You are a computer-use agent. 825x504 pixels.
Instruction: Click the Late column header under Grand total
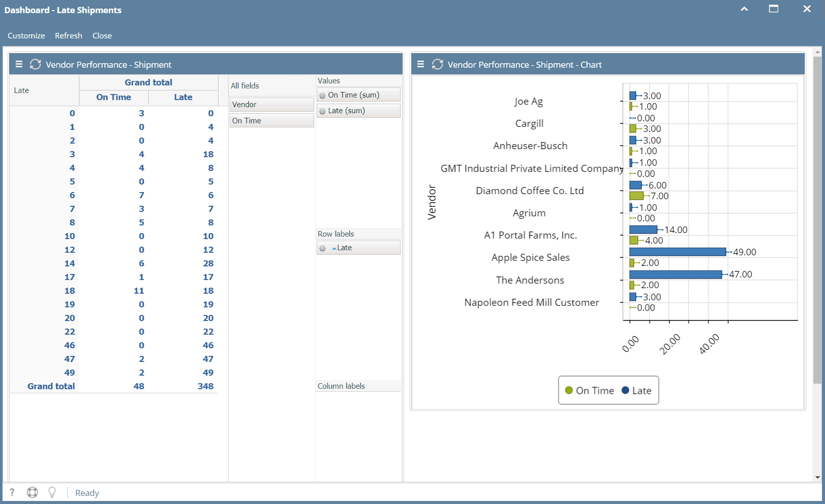click(183, 97)
